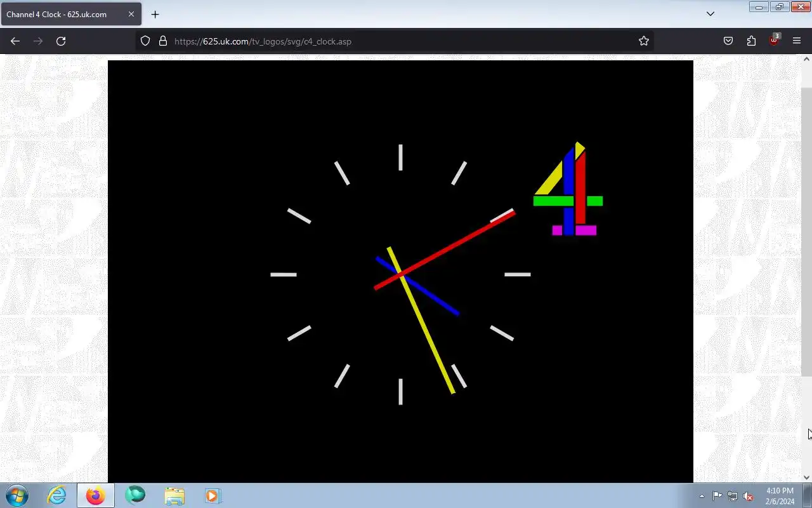
Task: Open the Windows Start menu
Action: 16,495
